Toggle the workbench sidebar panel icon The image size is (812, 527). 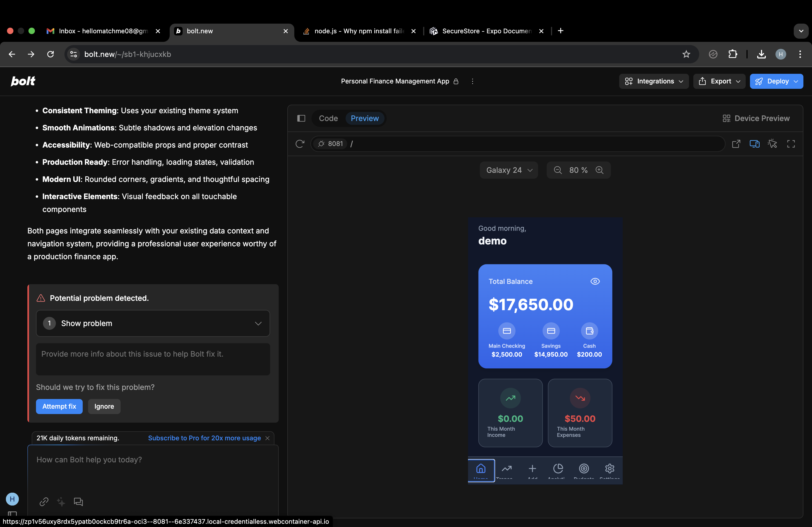pos(301,118)
